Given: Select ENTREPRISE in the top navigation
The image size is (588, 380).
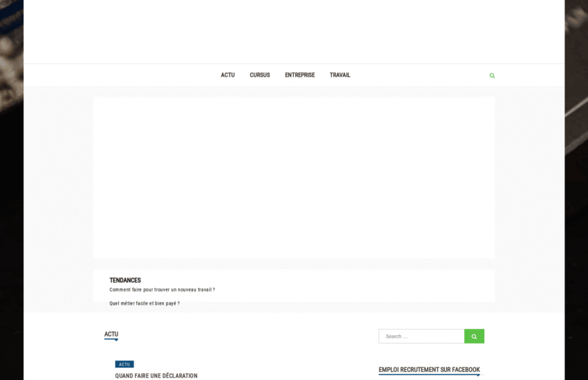Looking at the screenshot, I should point(300,75).
